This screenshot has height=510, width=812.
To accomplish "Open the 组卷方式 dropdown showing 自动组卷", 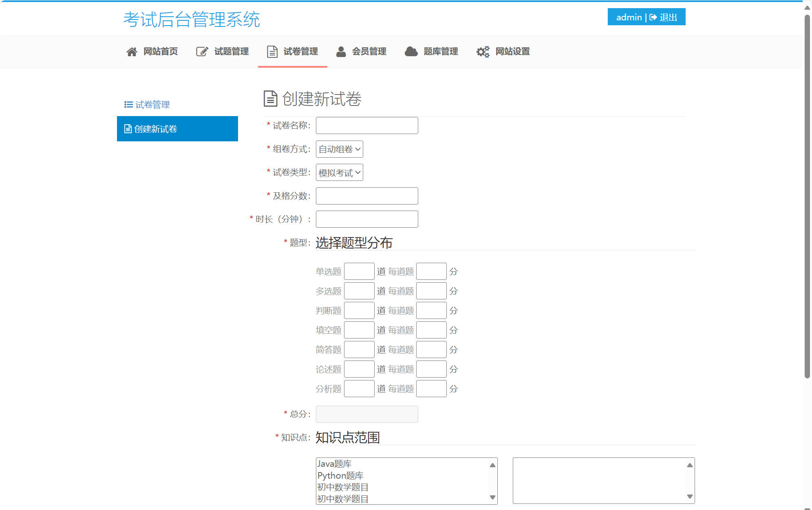I will click(x=339, y=149).
